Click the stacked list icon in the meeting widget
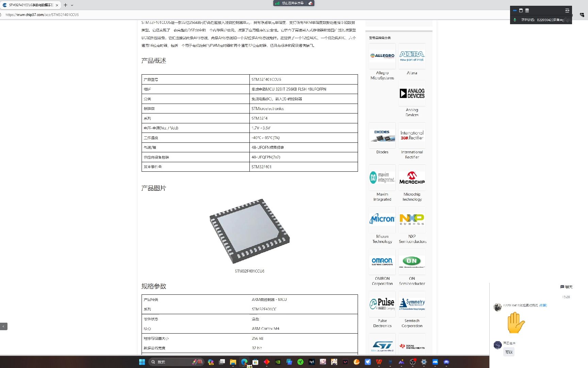588x368 pixels. coord(527,11)
